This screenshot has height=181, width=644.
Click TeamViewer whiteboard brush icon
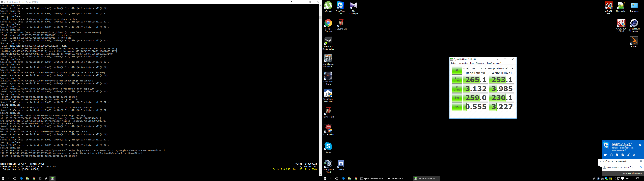pyautogui.click(x=629, y=155)
